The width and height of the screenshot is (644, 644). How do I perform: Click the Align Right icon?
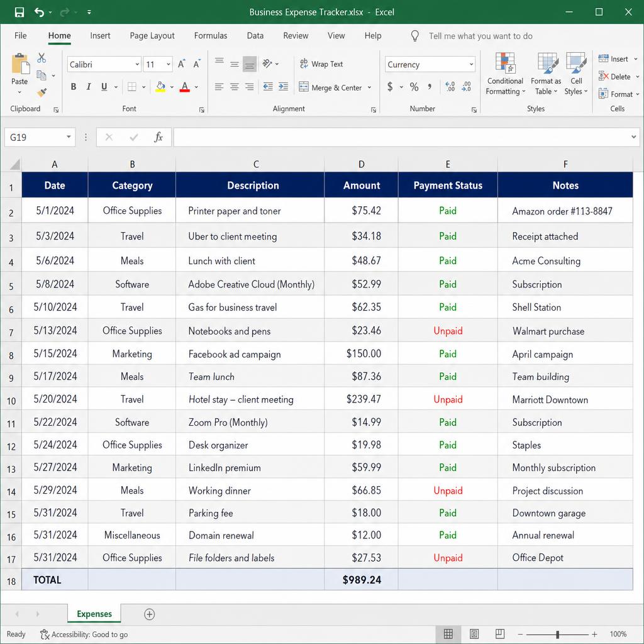click(249, 87)
